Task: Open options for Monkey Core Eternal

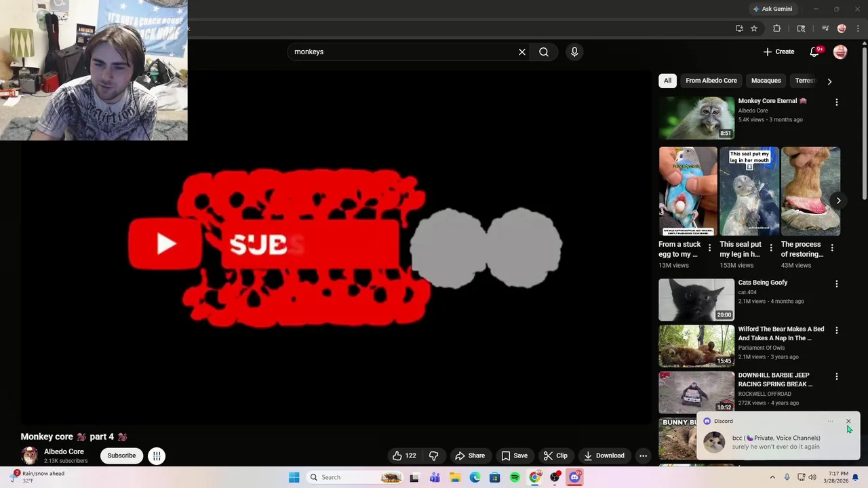Action: (x=836, y=102)
